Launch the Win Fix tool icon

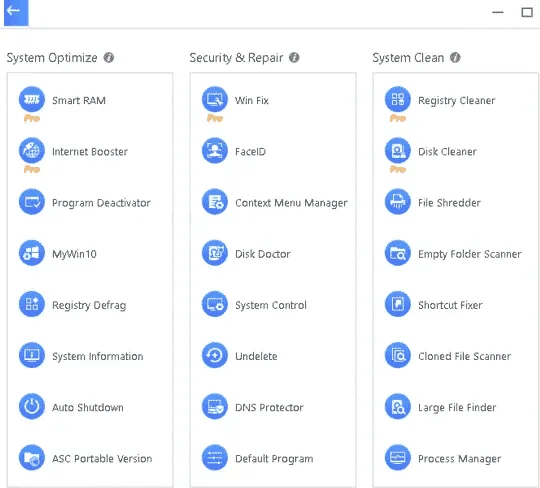(x=215, y=100)
